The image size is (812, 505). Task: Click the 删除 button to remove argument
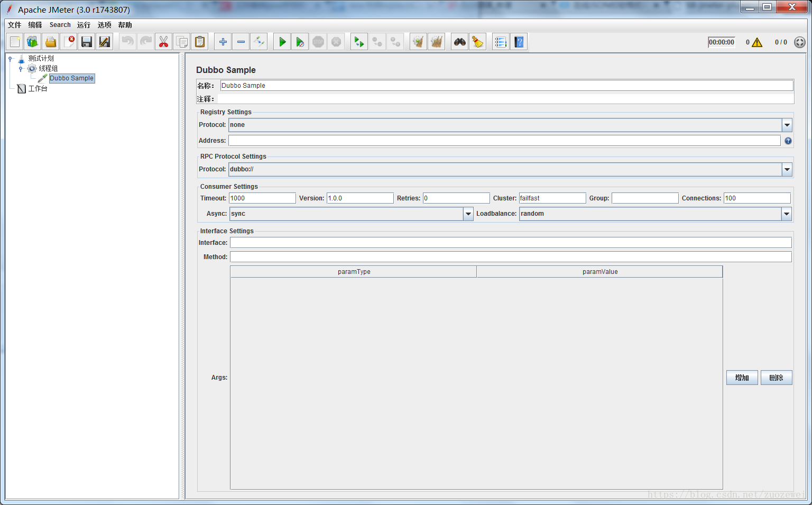tap(776, 378)
